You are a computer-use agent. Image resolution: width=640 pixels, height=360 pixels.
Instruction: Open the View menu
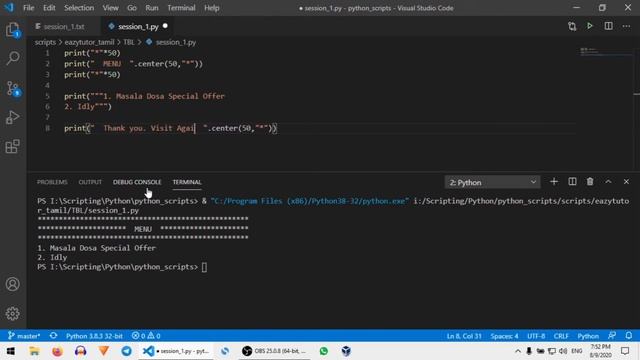pyautogui.click(x=110, y=8)
